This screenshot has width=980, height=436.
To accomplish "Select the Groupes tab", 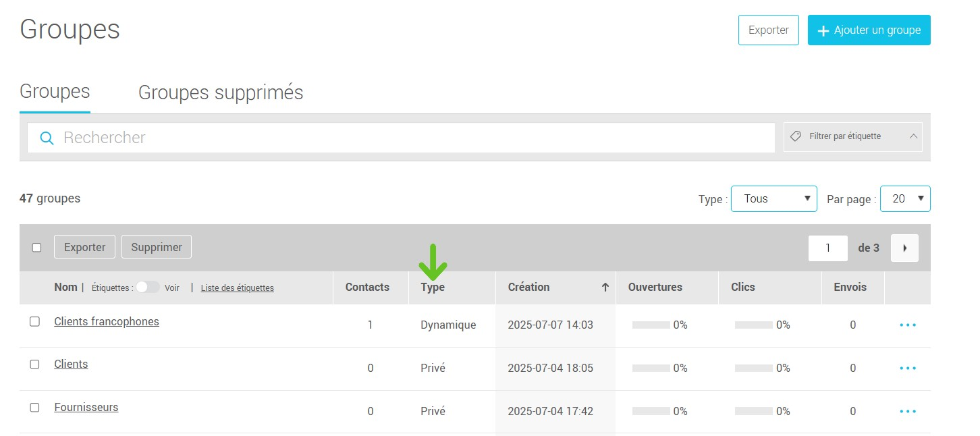I will click(55, 92).
